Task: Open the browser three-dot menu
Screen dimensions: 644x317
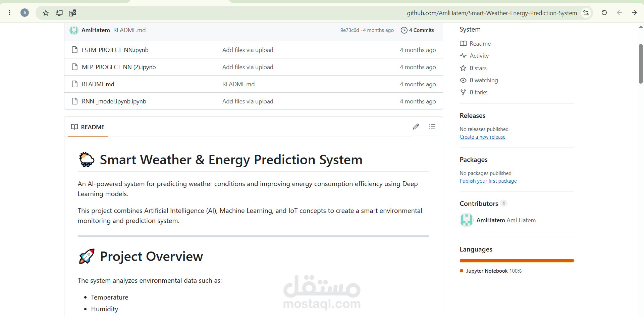Action: 9,13
